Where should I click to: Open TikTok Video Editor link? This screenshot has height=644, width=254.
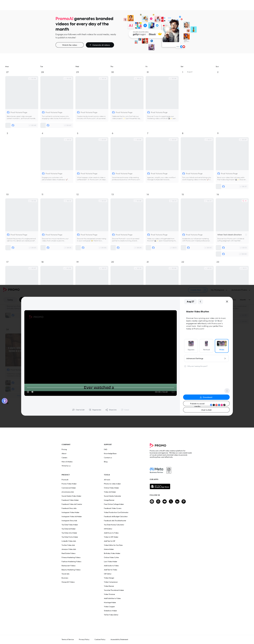click(111, 615)
